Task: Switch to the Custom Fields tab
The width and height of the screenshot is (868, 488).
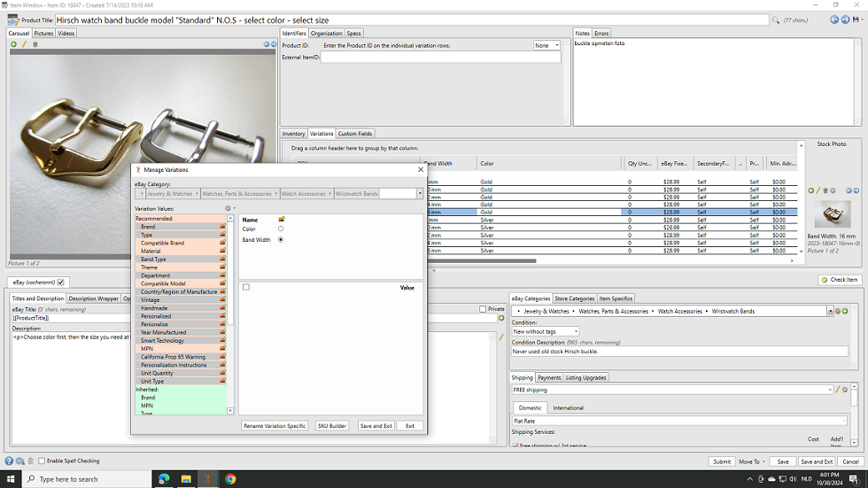Action: [x=354, y=134]
